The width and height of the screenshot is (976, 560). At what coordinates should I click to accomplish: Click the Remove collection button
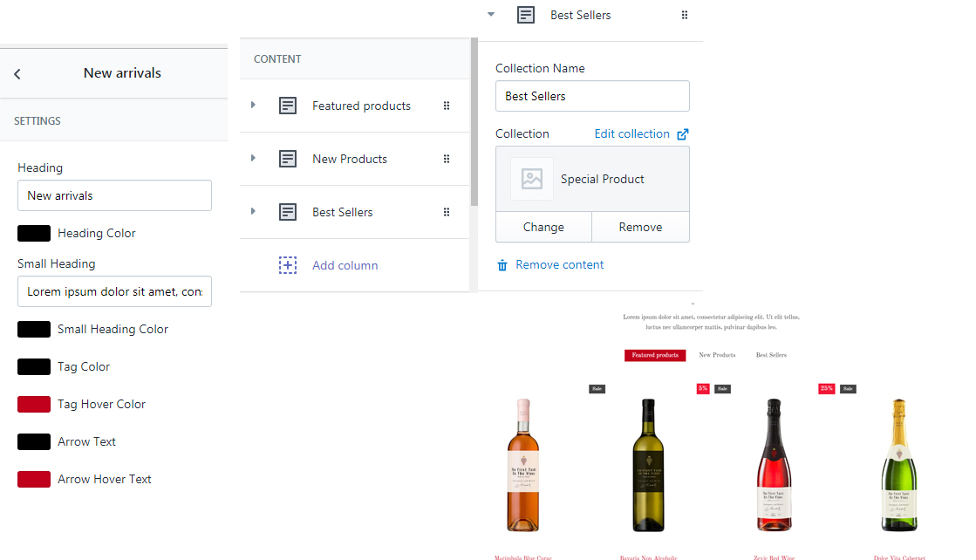(x=640, y=227)
